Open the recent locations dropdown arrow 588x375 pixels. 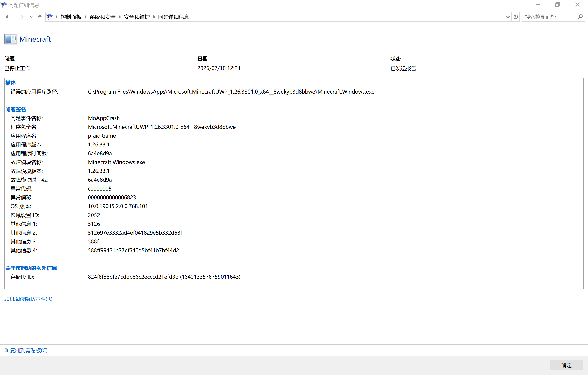click(31, 17)
